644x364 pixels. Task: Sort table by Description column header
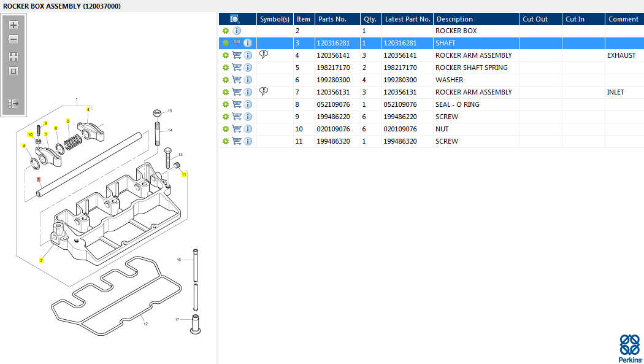tap(454, 19)
